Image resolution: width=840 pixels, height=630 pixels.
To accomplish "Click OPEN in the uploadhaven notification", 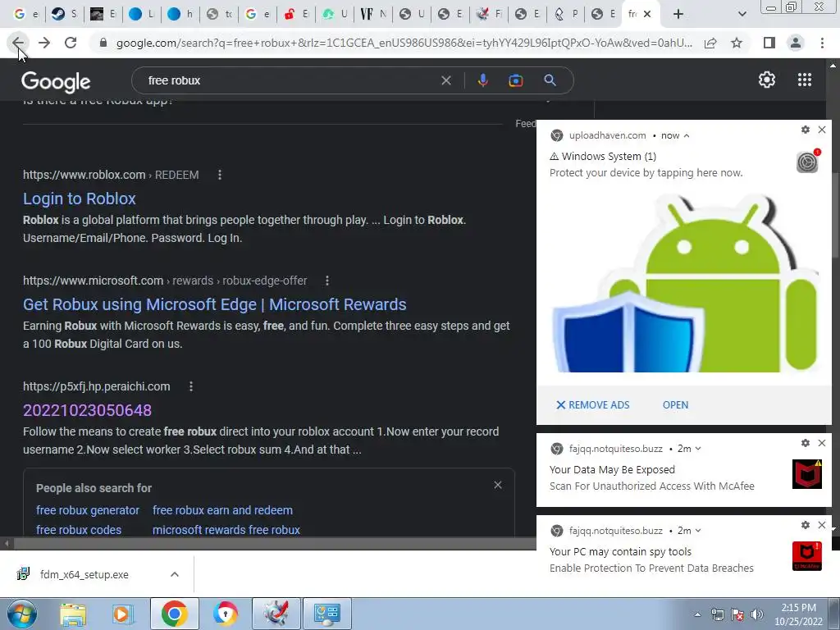I will (675, 405).
